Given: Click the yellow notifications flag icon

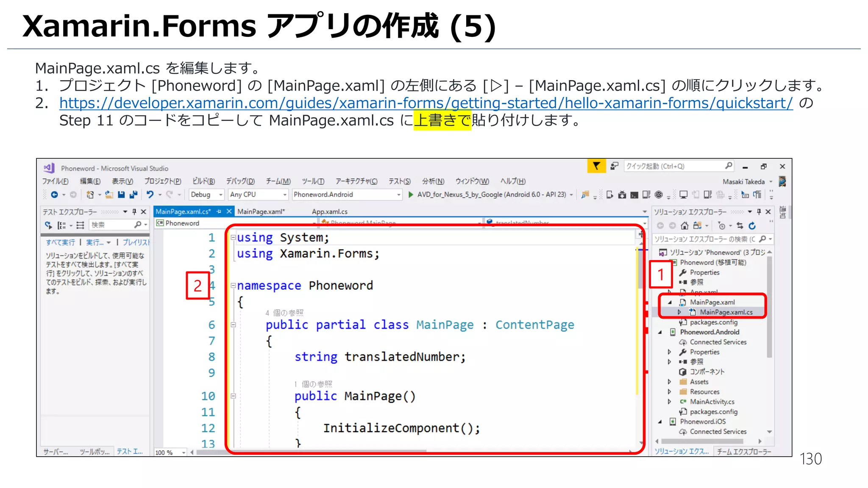Looking at the screenshot, I should (x=596, y=166).
